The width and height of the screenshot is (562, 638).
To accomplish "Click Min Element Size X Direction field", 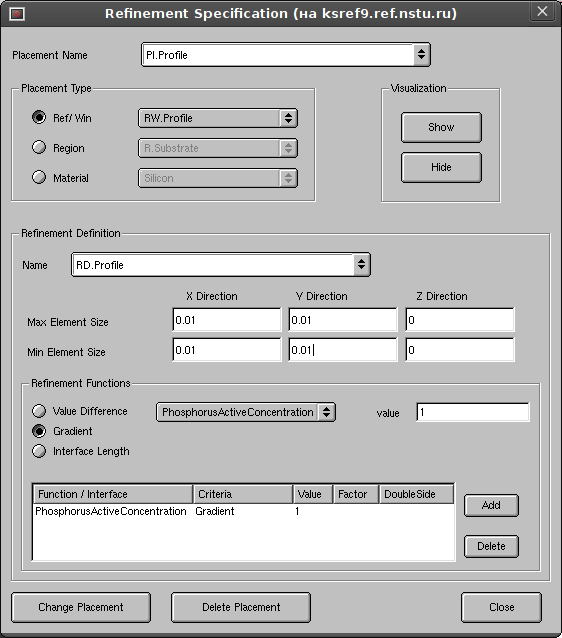I will 227,350.
